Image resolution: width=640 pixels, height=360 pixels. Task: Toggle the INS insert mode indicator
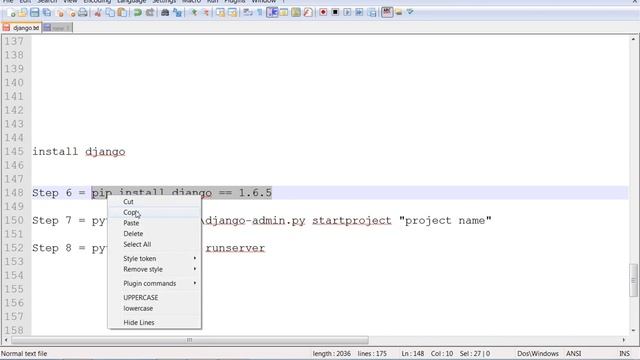pos(624,353)
